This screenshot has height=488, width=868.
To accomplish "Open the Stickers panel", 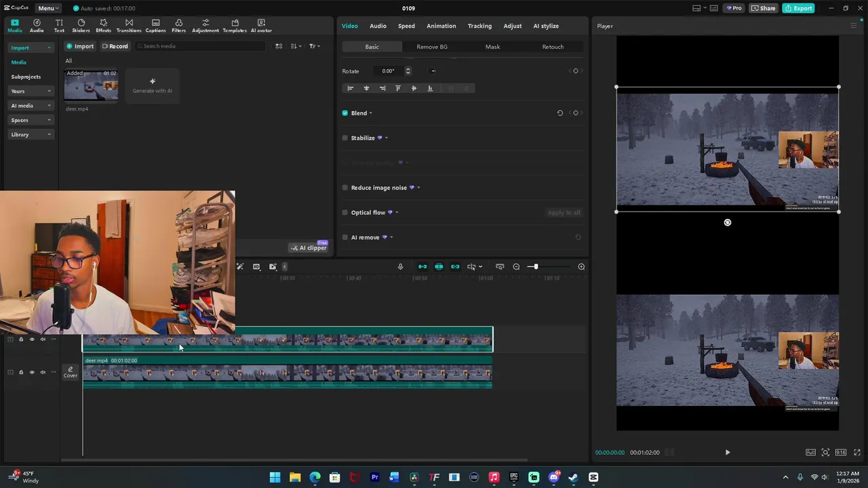I will click(81, 26).
